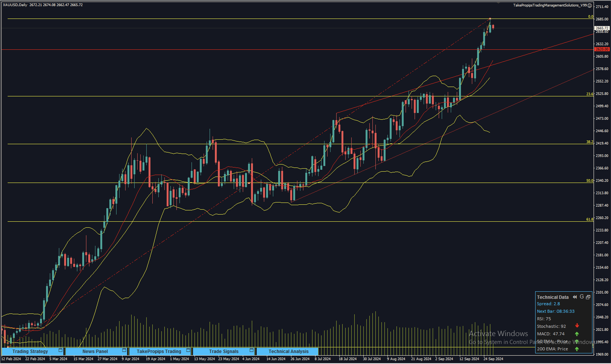The height and width of the screenshot is (364, 611).
Task: Click the MACD: 47.74 reading
Action: pos(551,334)
